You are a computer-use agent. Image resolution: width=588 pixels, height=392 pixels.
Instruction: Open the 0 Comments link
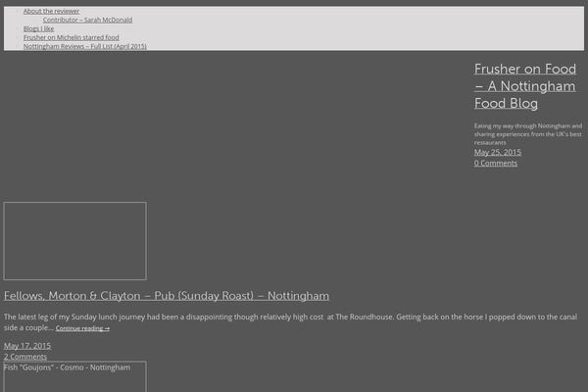[x=496, y=163]
